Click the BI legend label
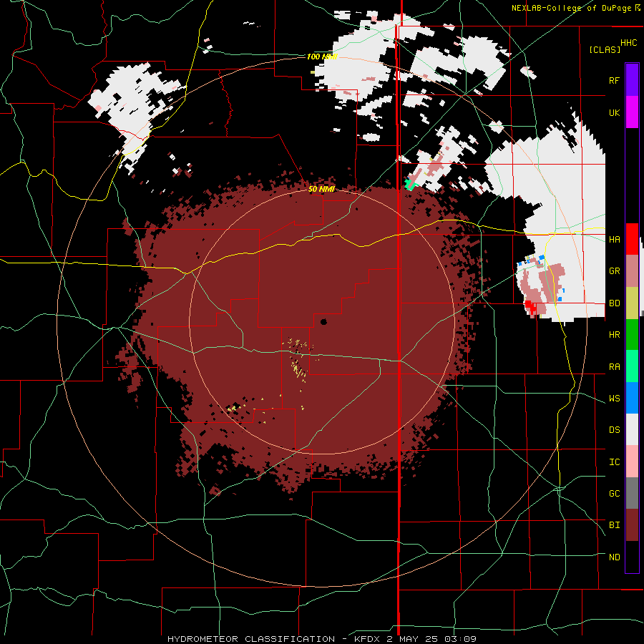 click(x=614, y=525)
